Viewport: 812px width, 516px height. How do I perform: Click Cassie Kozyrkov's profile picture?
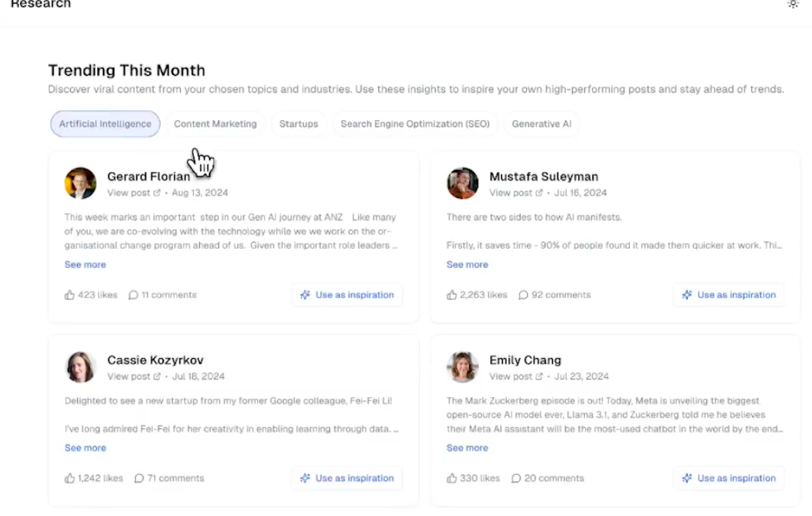(80, 367)
